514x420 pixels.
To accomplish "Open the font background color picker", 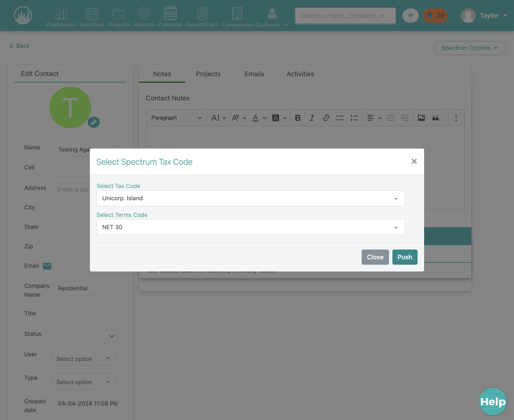I will pos(279,118).
